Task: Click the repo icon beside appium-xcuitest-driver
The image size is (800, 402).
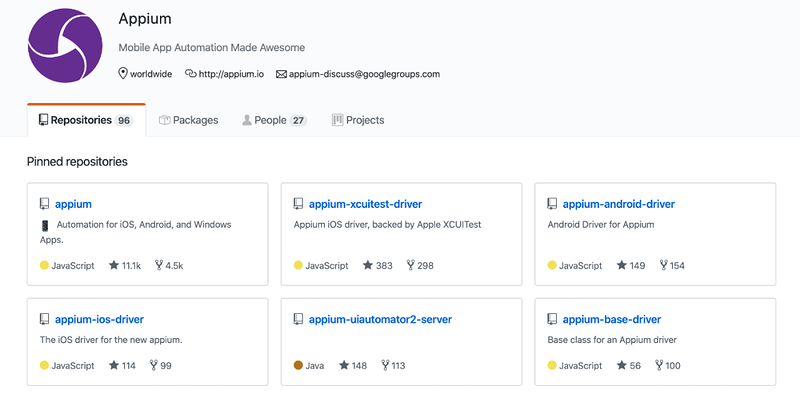Action: (x=298, y=204)
